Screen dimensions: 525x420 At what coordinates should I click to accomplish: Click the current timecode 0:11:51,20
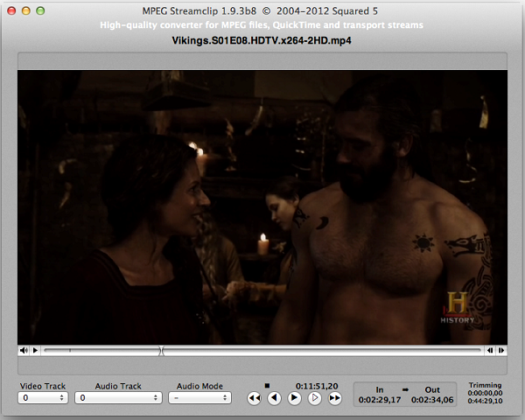coord(317,385)
